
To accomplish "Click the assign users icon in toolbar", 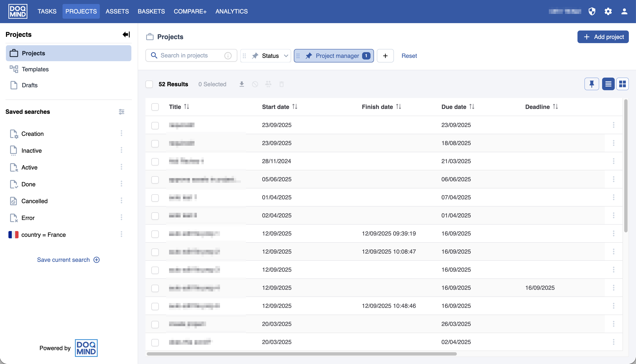I will (x=268, y=84).
